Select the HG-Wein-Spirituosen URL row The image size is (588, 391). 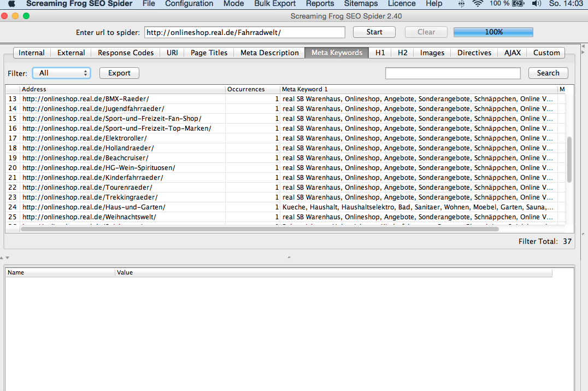click(x=285, y=168)
